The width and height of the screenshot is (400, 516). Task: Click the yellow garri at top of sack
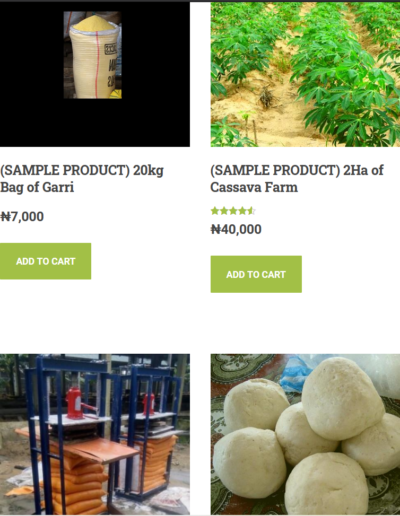click(x=95, y=23)
